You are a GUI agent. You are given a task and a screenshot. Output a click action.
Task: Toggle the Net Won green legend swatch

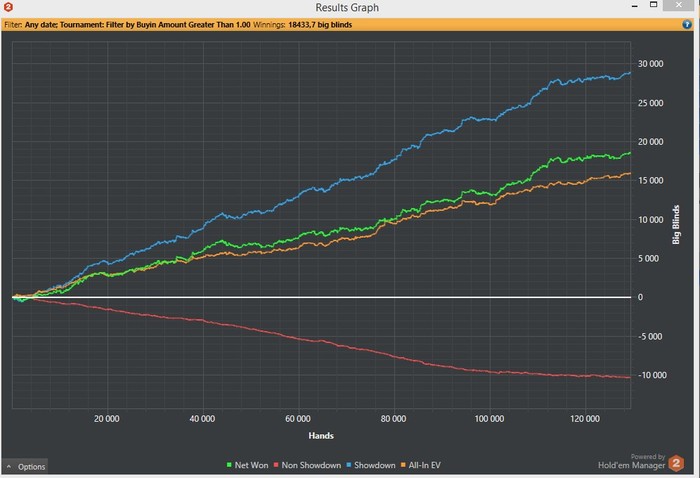[x=229, y=465]
